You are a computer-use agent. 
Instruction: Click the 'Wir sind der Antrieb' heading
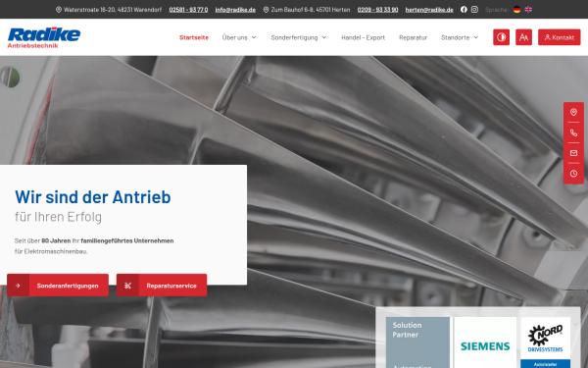pos(93,197)
